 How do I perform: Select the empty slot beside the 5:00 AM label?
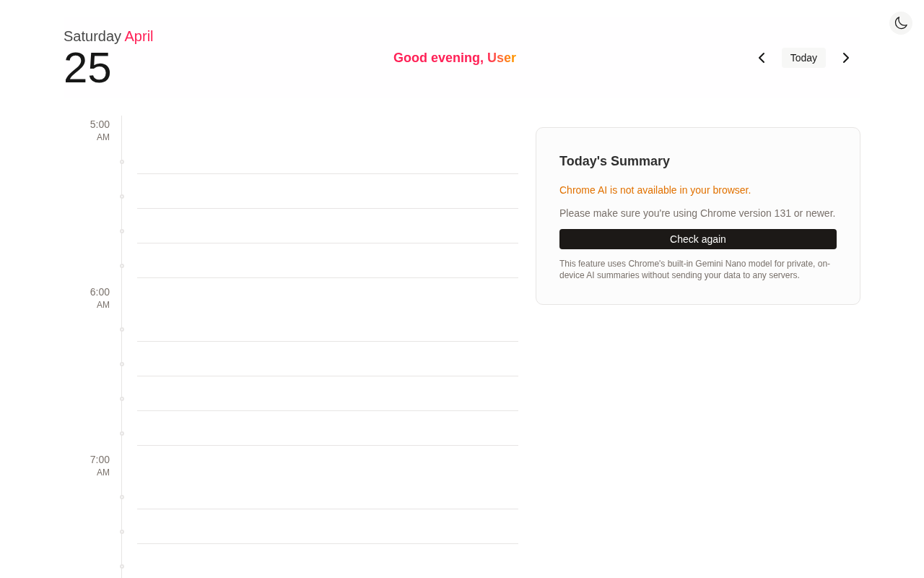click(x=327, y=145)
